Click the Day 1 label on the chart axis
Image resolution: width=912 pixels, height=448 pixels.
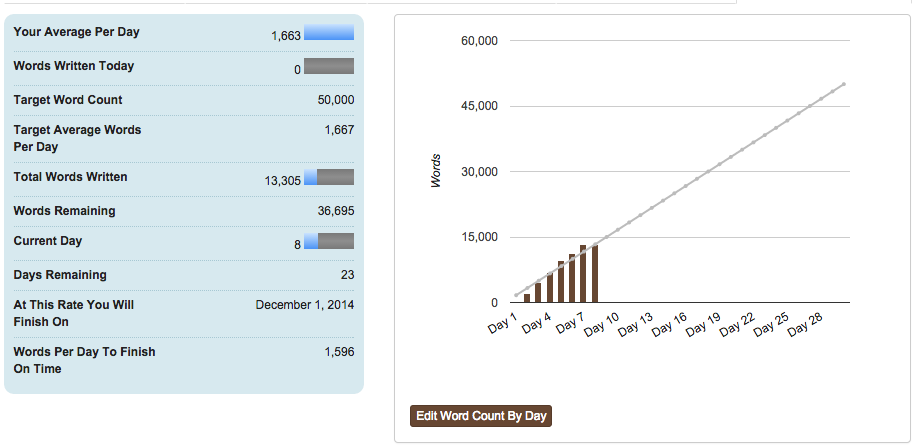(502, 324)
